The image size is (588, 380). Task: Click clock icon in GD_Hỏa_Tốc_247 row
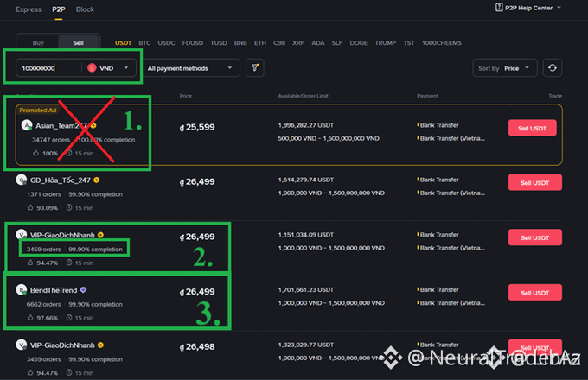(x=69, y=207)
